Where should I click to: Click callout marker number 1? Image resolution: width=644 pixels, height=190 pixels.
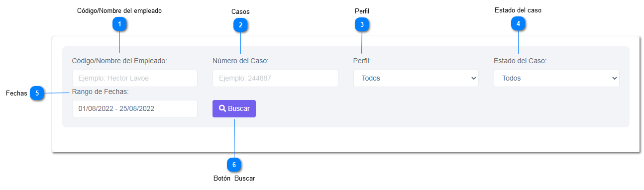pos(119,24)
